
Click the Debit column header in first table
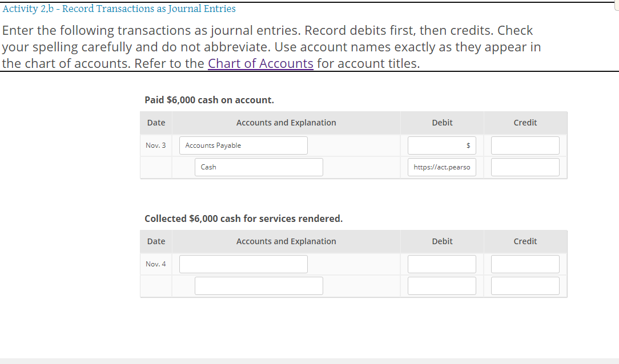442,122
